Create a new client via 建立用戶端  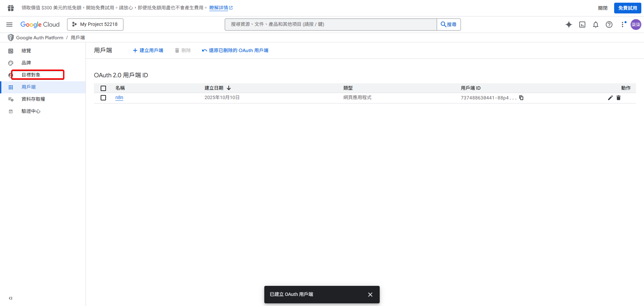[x=148, y=50]
